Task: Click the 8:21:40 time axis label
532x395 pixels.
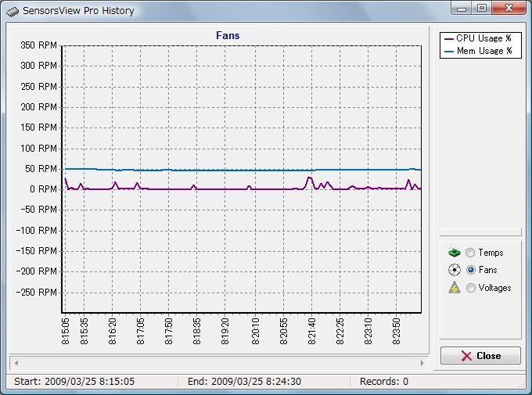Action: [312, 331]
